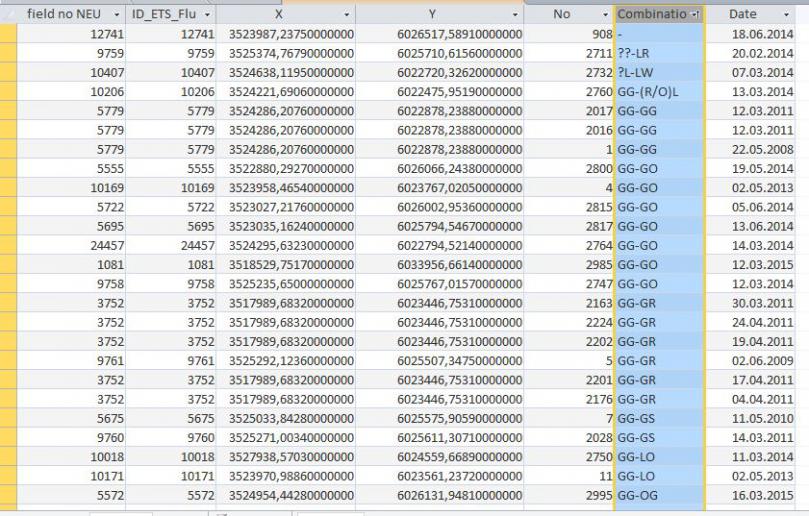This screenshot has height=516, width=809.
Task: Select the No column header label
Action: point(561,14)
